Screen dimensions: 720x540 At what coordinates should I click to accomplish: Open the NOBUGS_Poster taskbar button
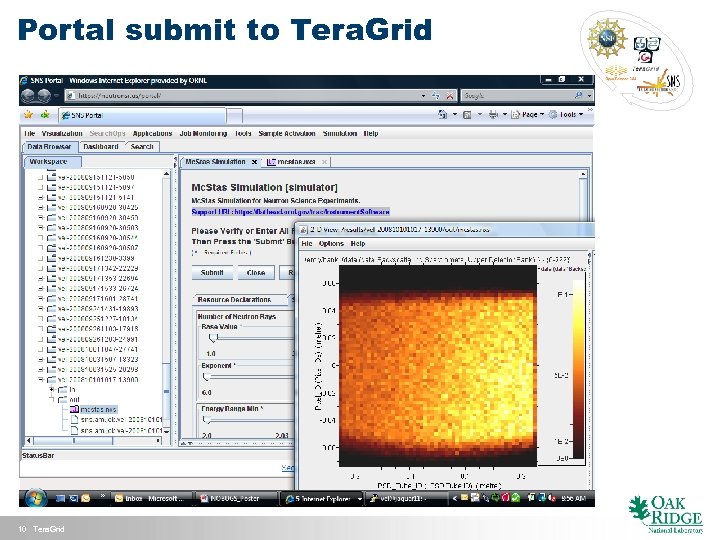pyautogui.click(x=234, y=498)
